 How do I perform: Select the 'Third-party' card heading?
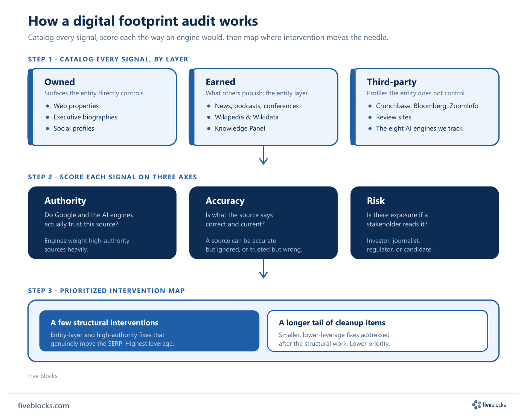[392, 82]
